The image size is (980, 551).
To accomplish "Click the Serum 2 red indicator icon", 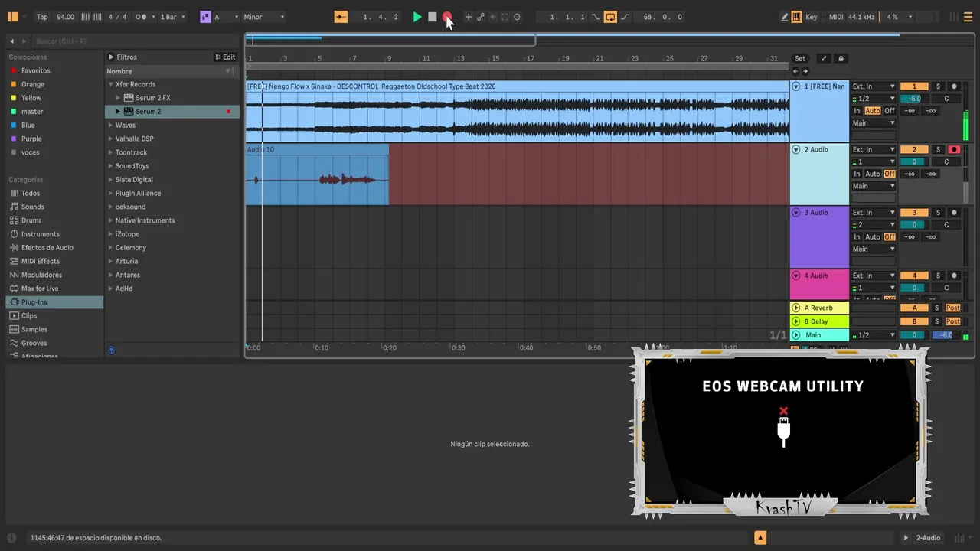I will point(228,112).
